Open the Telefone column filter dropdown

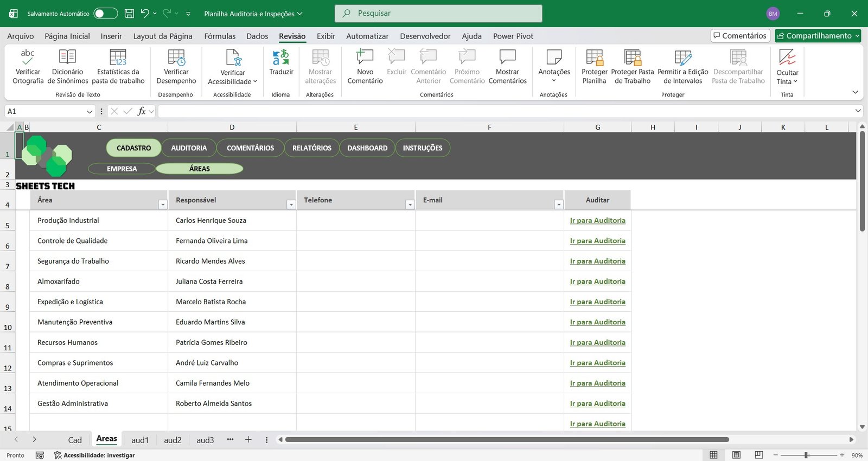pyautogui.click(x=410, y=204)
